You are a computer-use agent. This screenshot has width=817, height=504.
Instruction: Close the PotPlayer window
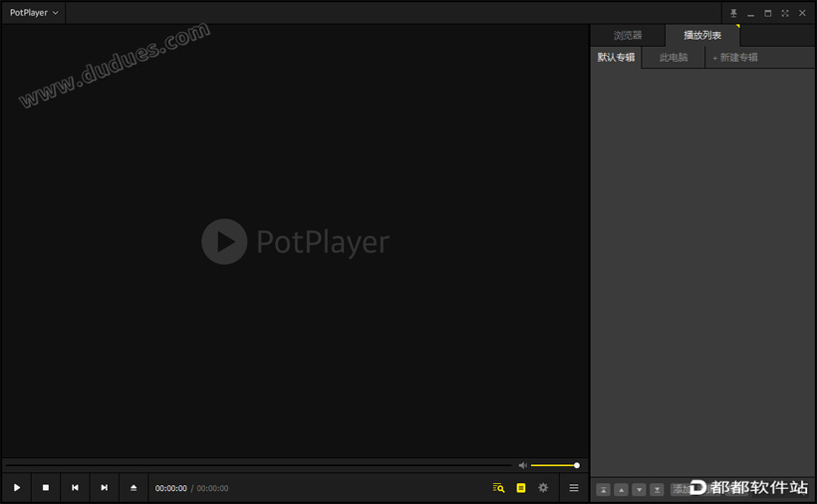[x=802, y=13]
